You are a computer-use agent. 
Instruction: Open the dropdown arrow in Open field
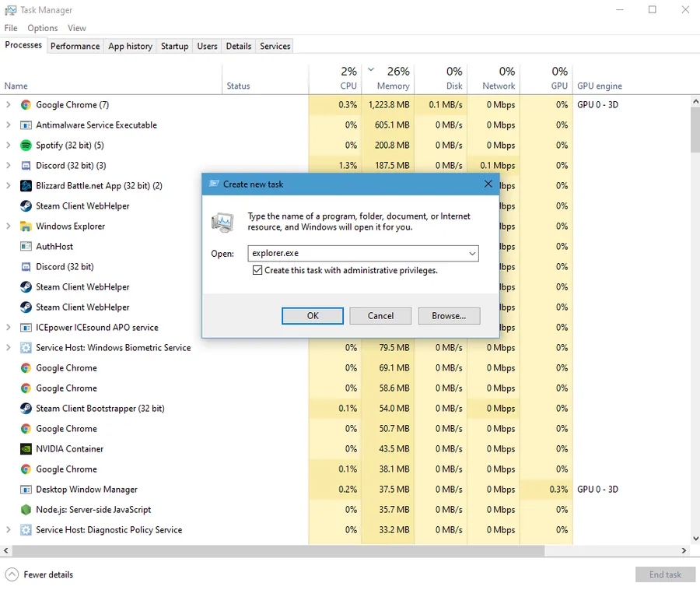click(x=472, y=253)
